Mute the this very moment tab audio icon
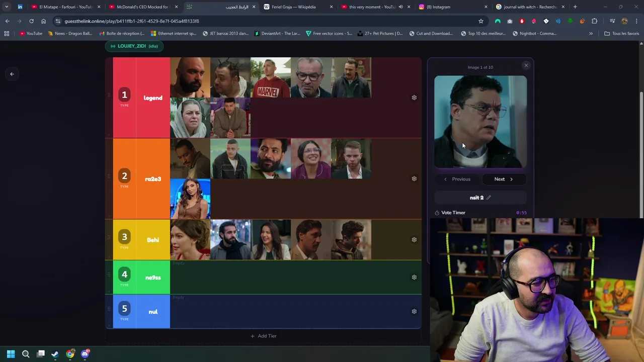The height and width of the screenshot is (362, 644). (x=400, y=7)
